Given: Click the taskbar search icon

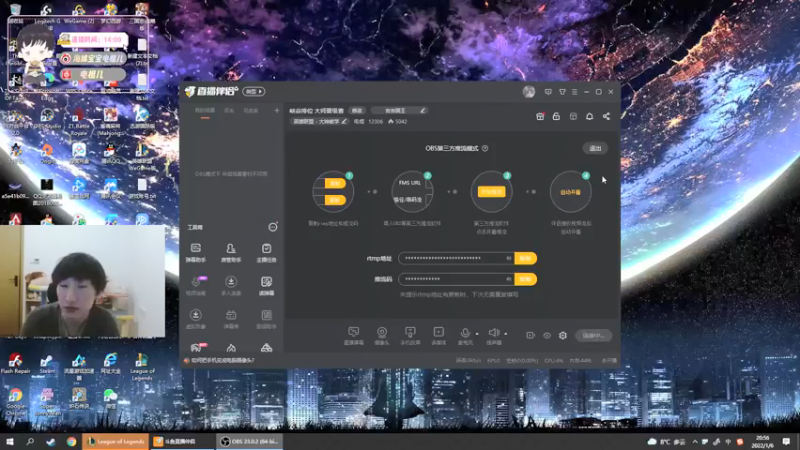Looking at the screenshot, I should (x=30, y=442).
